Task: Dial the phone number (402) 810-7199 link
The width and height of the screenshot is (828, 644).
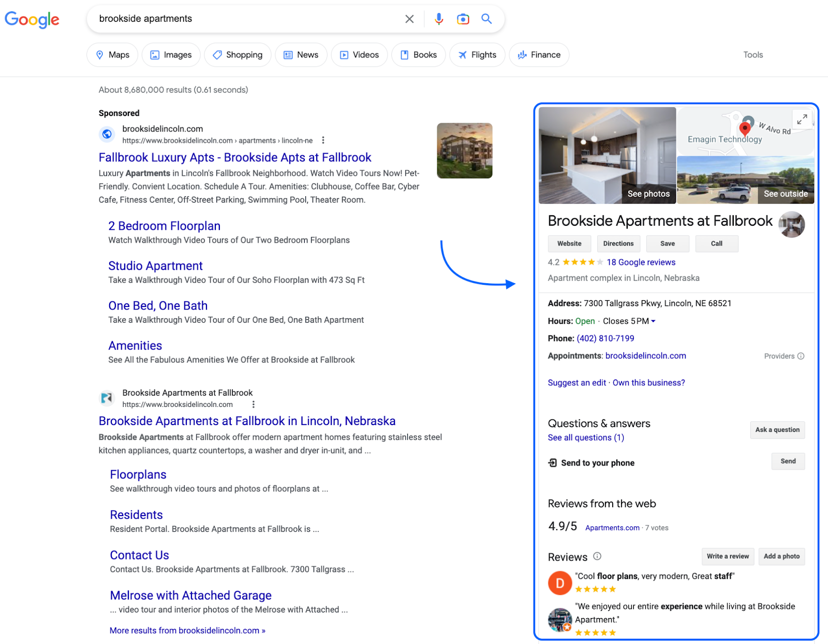Action: point(605,339)
